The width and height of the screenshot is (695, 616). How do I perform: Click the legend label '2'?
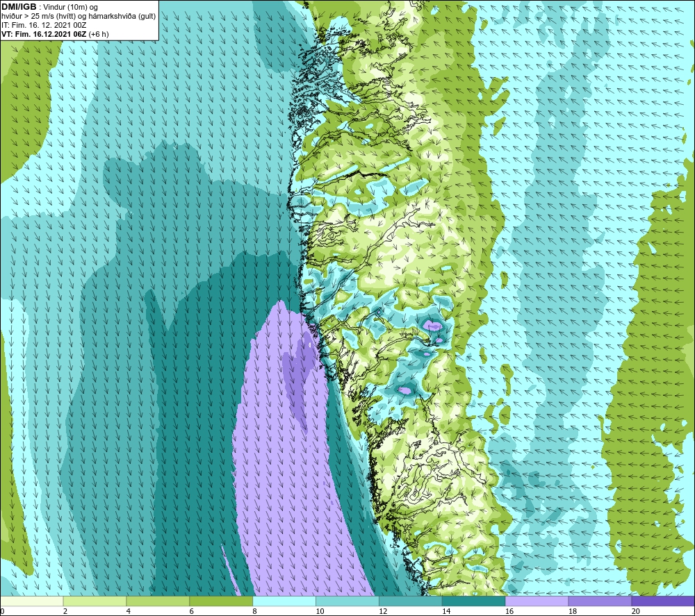pos(65,611)
